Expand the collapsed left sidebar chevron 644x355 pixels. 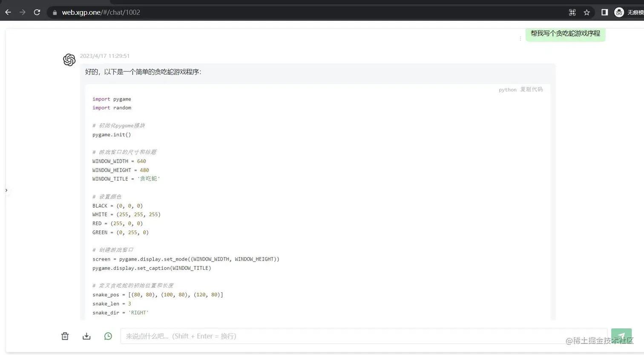(x=6, y=190)
